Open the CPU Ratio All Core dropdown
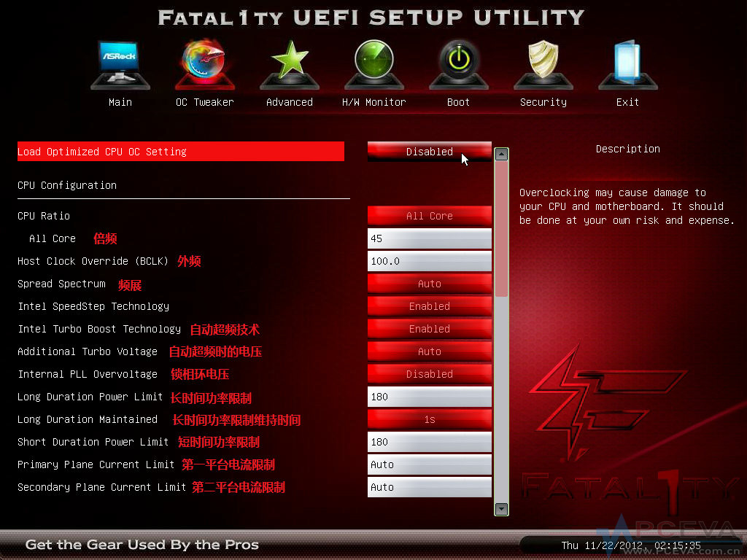The height and width of the screenshot is (560, 747). tap(429, 216)
